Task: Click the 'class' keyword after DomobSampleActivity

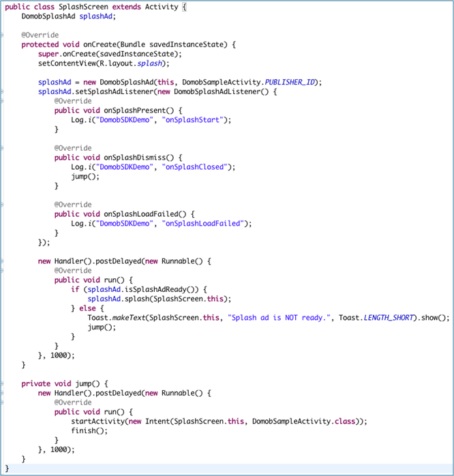Action: click(x=345, y=421)
